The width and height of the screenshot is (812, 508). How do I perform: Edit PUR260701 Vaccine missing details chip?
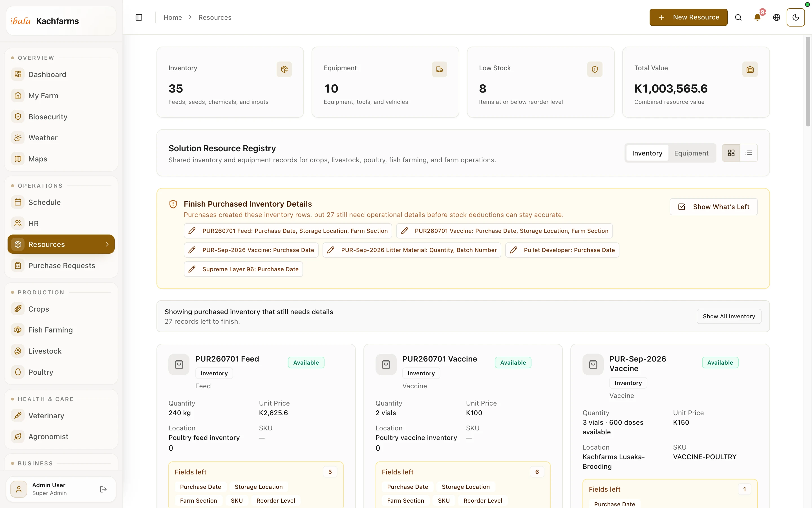pos(504,231)
